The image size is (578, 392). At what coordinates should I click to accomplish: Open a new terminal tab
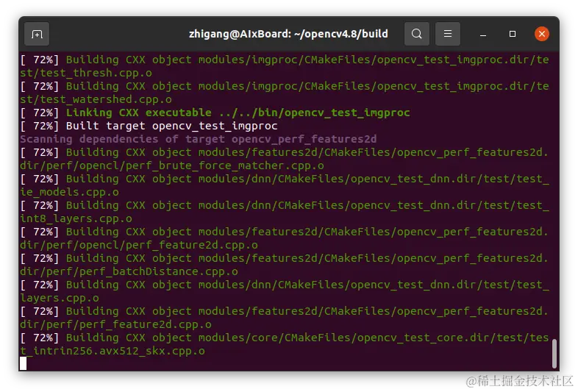pyautogui.click(x=37, y=34)
